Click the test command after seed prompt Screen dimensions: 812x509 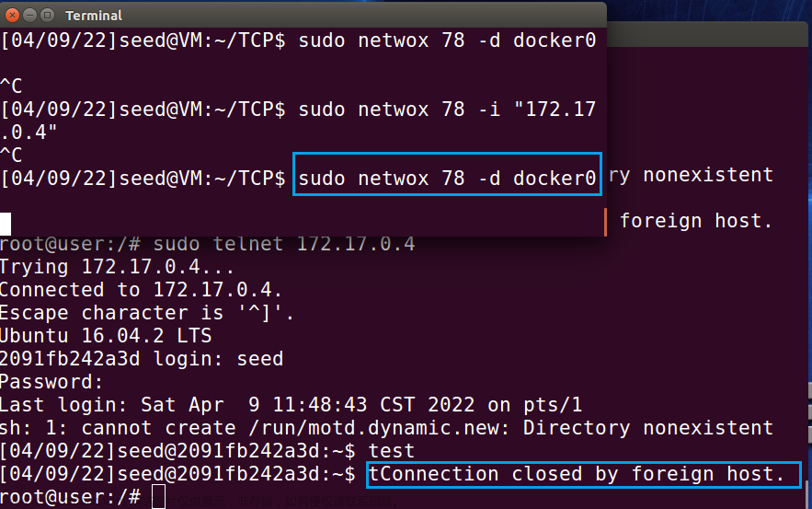(x=392, y=451)
